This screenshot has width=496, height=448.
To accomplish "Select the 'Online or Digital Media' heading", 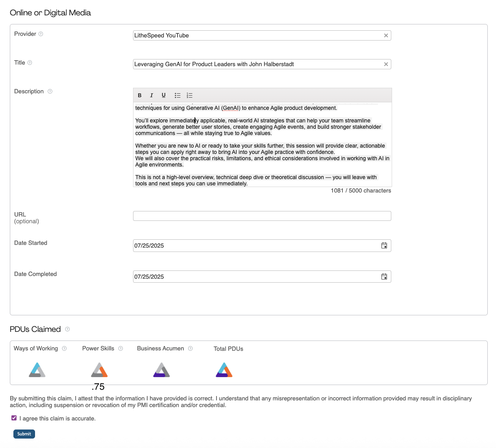I will pos(50,13).
